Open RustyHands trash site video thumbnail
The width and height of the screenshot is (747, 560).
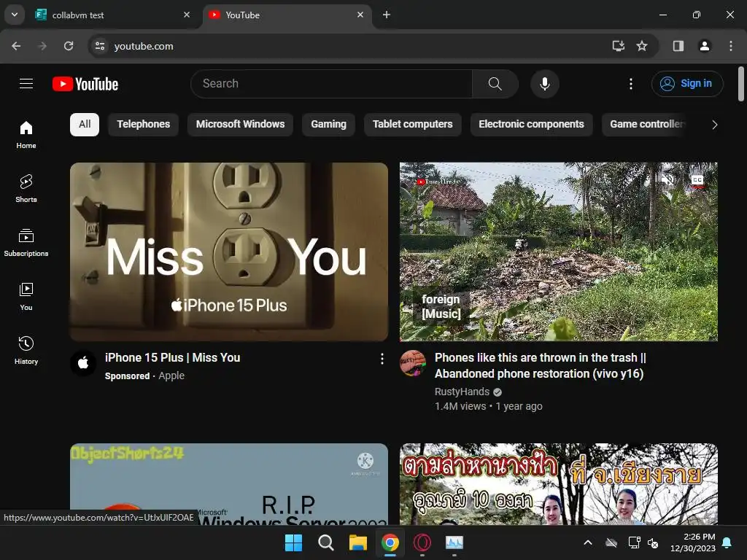point(558,252)
